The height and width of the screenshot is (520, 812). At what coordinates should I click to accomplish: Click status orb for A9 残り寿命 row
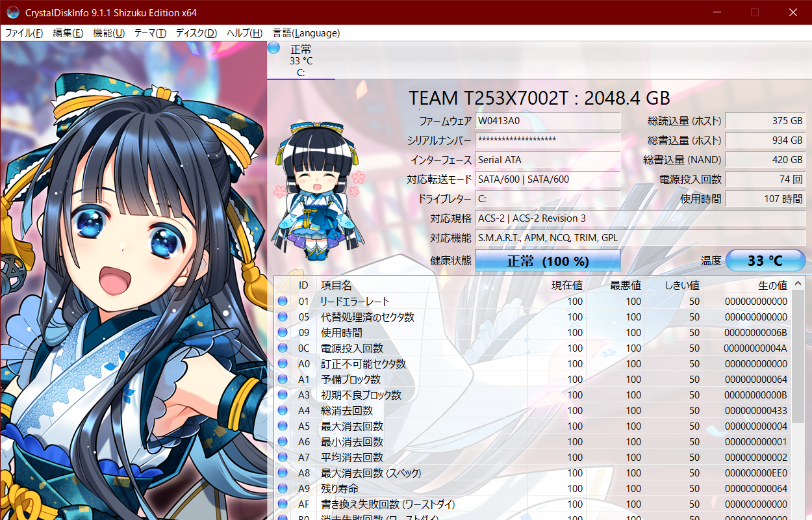283,489
